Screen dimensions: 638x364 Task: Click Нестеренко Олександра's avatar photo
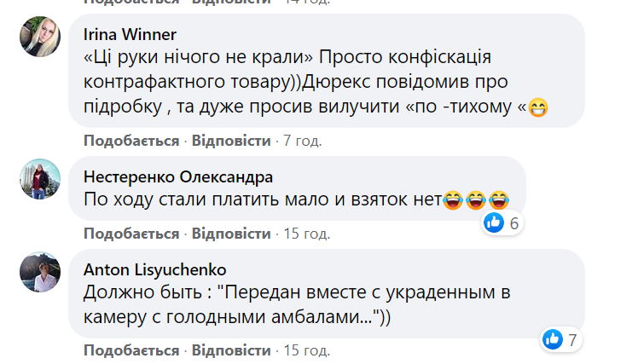tap(38, 180)
